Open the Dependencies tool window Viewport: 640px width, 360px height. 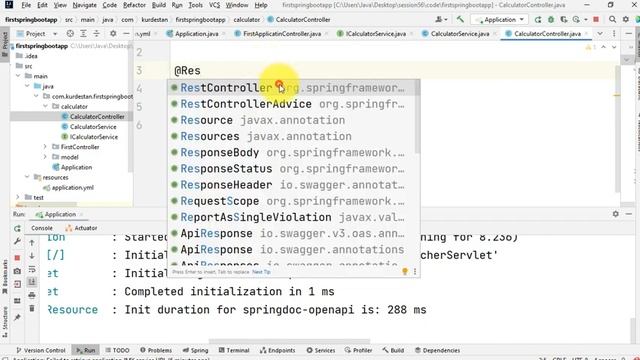[437, 350]
